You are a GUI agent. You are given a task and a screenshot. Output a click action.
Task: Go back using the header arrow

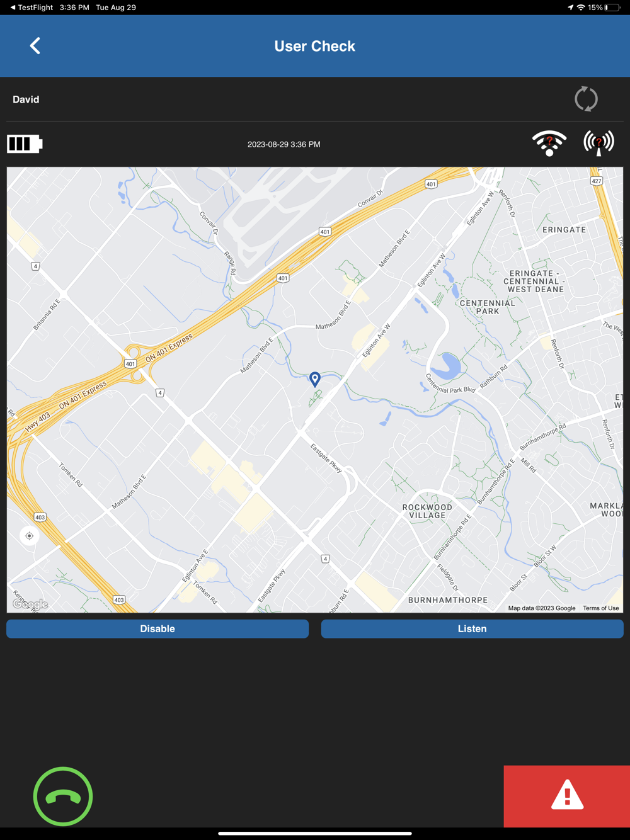[x=35, y=46]
